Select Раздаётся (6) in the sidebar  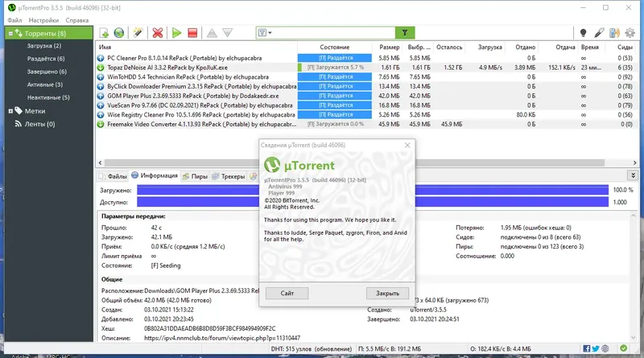(46, 59)
